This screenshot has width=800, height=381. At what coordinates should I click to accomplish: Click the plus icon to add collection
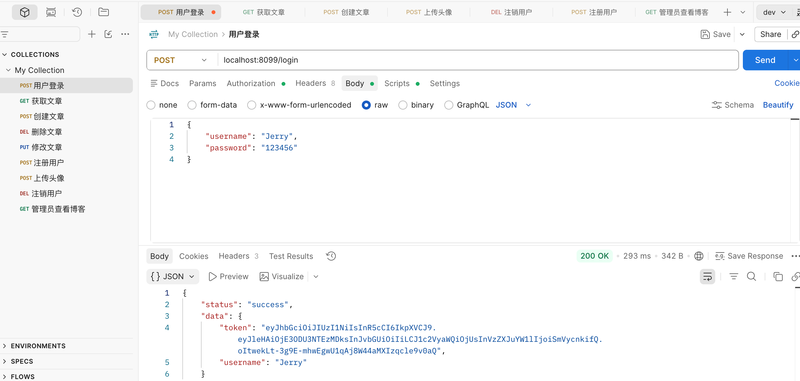click(x=92, y=34)
